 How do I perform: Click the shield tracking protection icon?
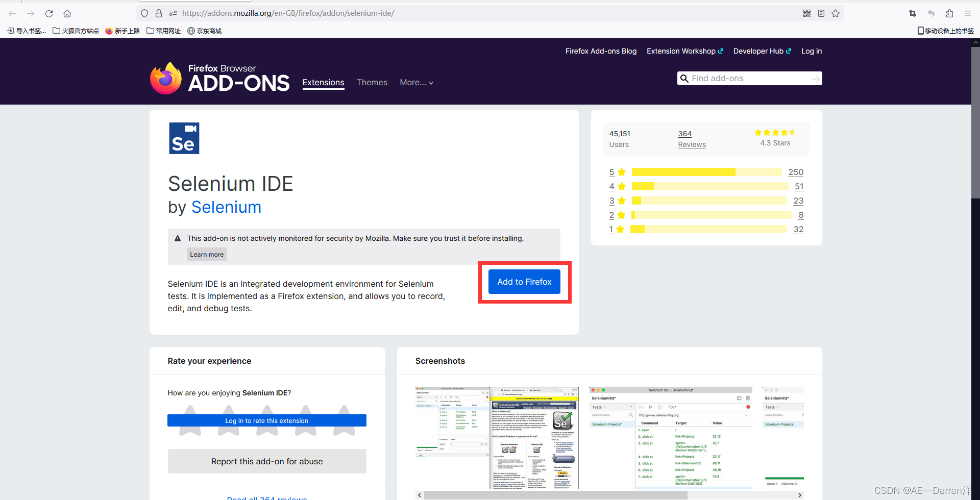pyautogui.click(x=144, y=13)
